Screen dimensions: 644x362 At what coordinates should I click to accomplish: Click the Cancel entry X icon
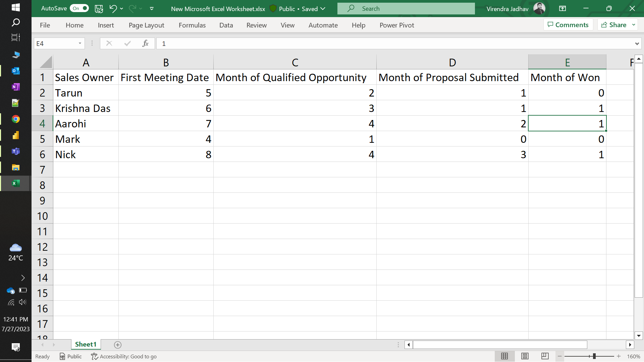tap(109, 43)
